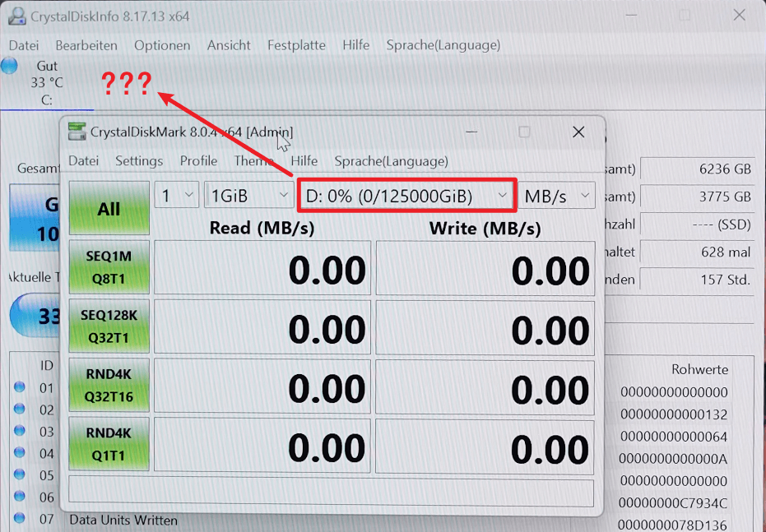Click the empty comment field below results

[x=331, y=493]
